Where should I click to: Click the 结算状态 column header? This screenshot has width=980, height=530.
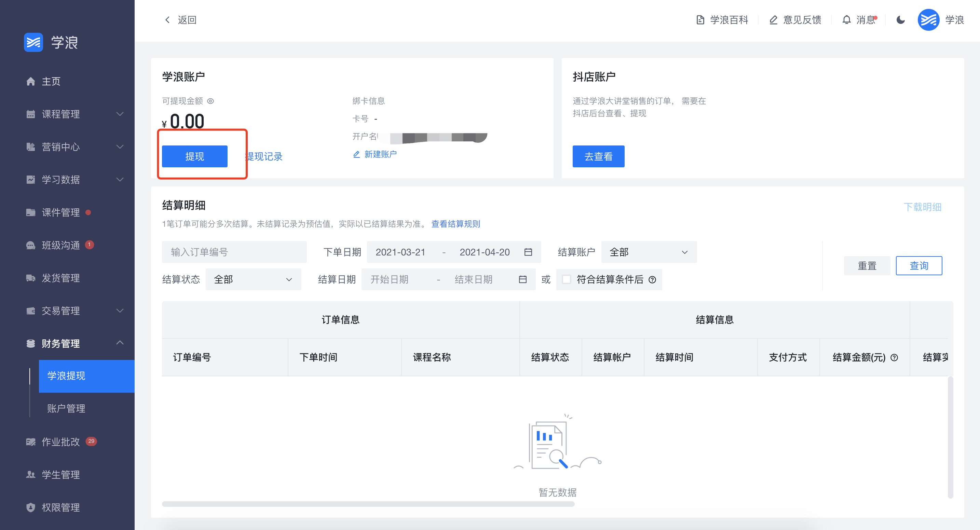point(550,358)
